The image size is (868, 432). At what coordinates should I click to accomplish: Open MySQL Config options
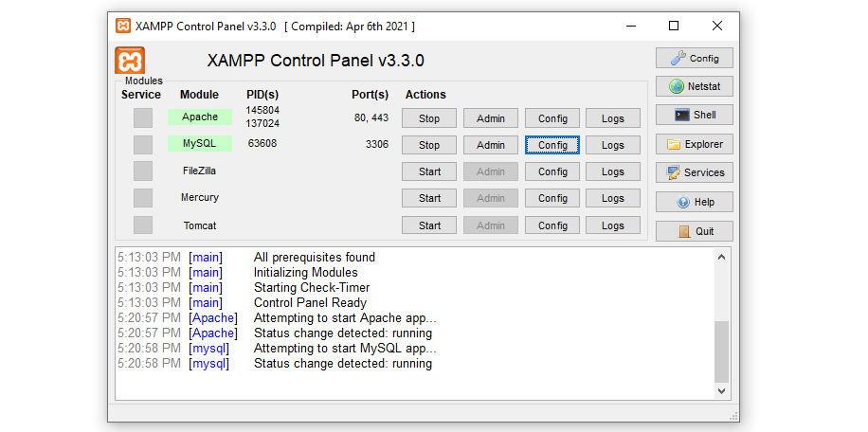[x=552, y=145]
